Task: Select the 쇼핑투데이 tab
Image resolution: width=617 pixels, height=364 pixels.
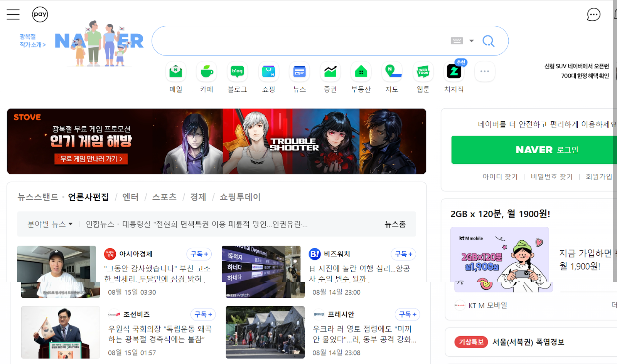Action: (240, 197)
